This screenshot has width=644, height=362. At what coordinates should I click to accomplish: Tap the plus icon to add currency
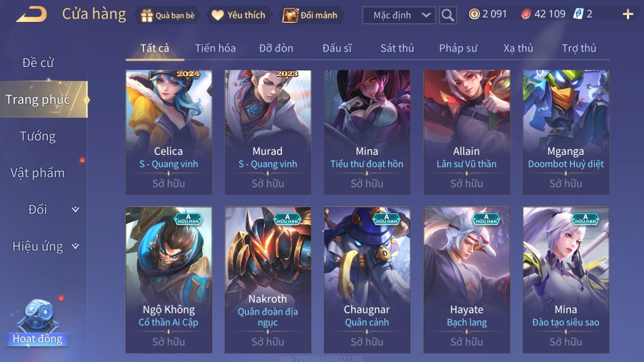pos(628,14)
